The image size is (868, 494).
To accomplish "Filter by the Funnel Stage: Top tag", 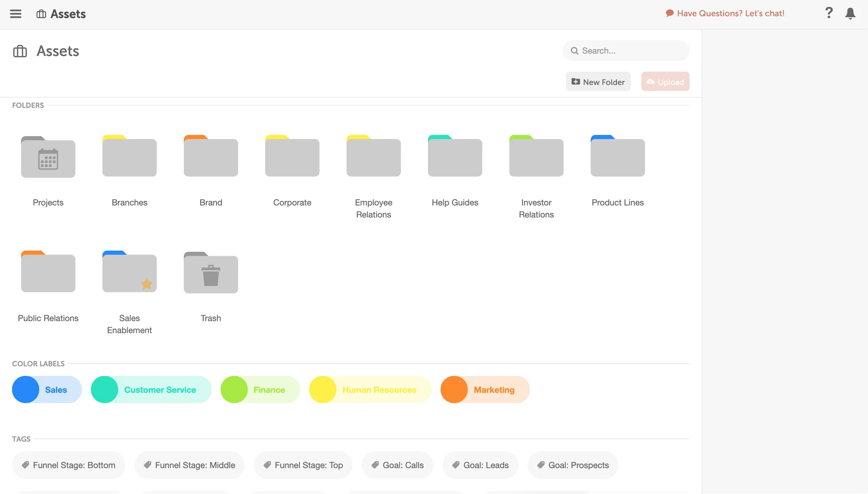I will coord(303,465).
